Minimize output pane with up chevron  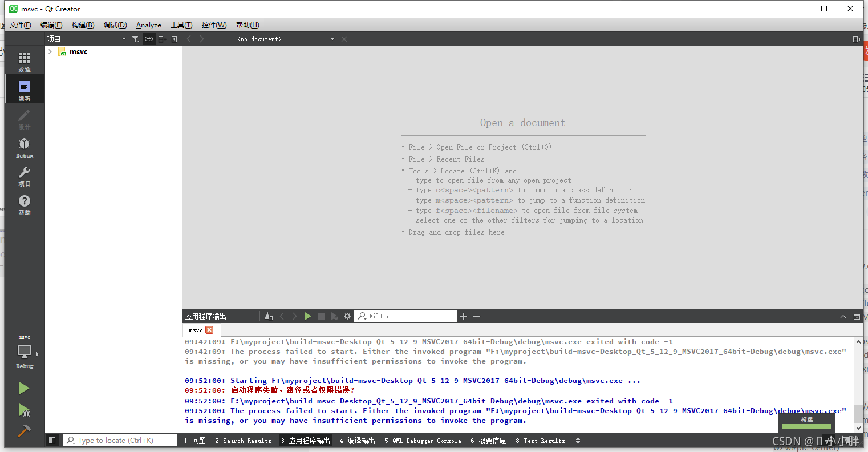[843, 317]
